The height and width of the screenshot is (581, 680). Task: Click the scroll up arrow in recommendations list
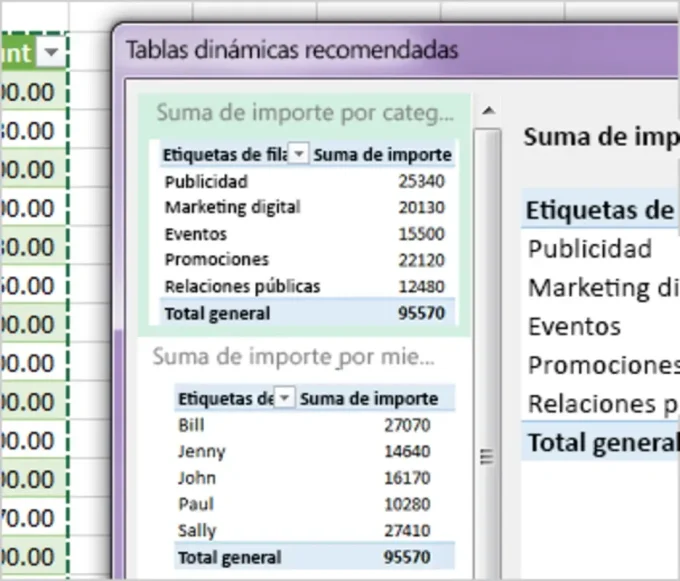[487, 110]
